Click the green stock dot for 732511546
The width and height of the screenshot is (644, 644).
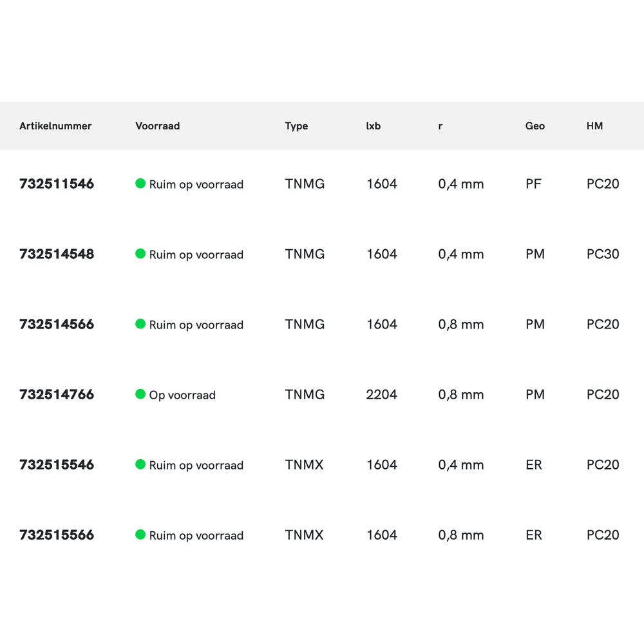tap(140, 184)
